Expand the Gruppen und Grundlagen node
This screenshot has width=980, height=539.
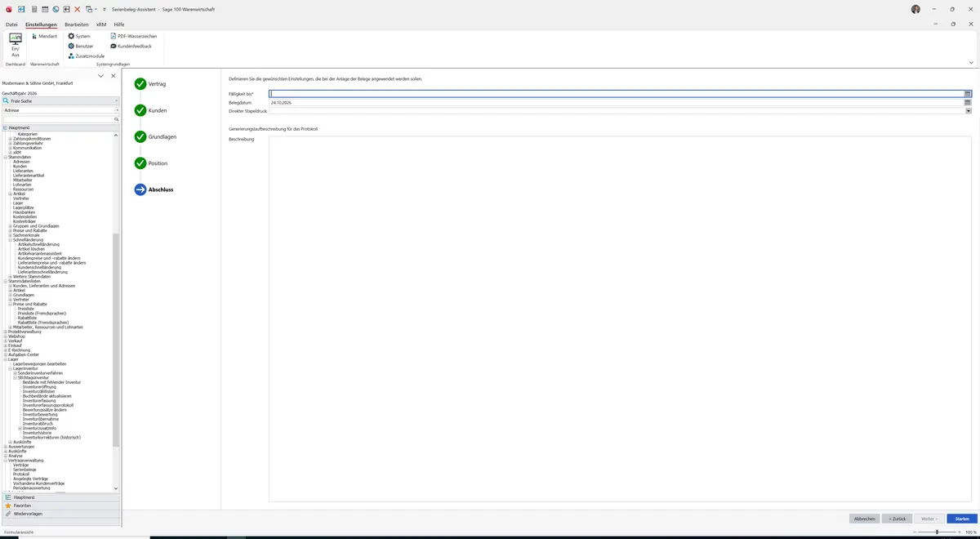click(11, 225)
